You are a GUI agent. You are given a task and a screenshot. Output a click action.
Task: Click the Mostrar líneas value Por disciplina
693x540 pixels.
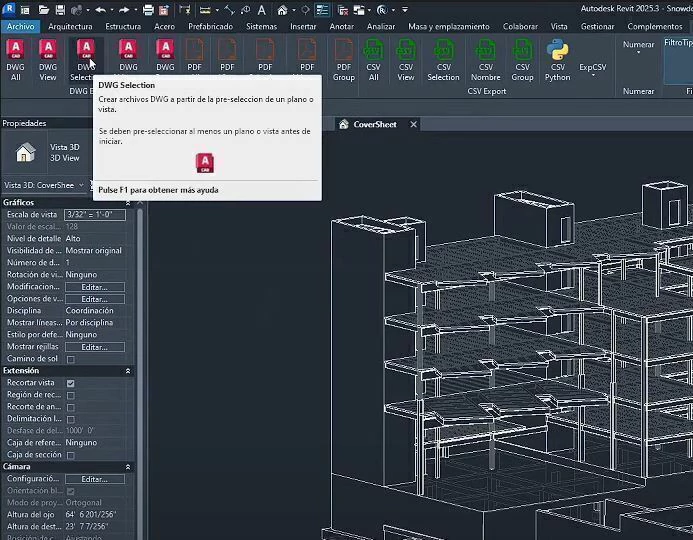click(x=89, y=323)
